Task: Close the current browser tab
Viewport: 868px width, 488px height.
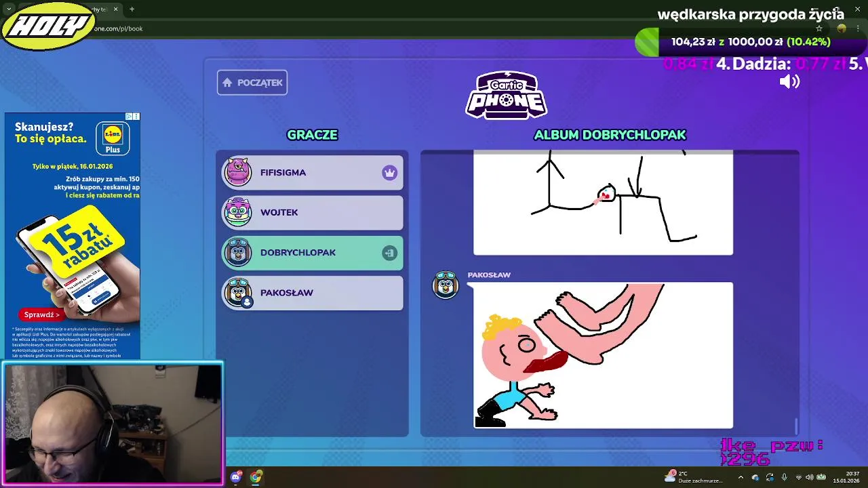Action: (115, 9)
